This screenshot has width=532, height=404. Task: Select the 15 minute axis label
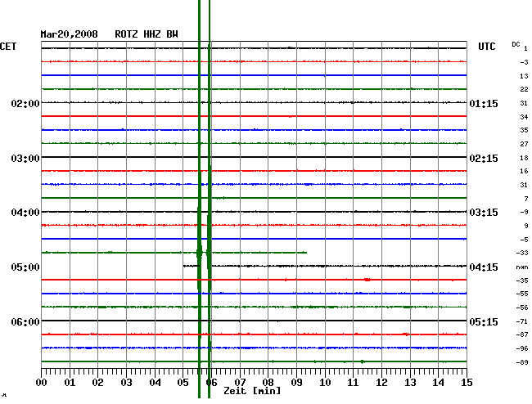click(x=467, y=383)
